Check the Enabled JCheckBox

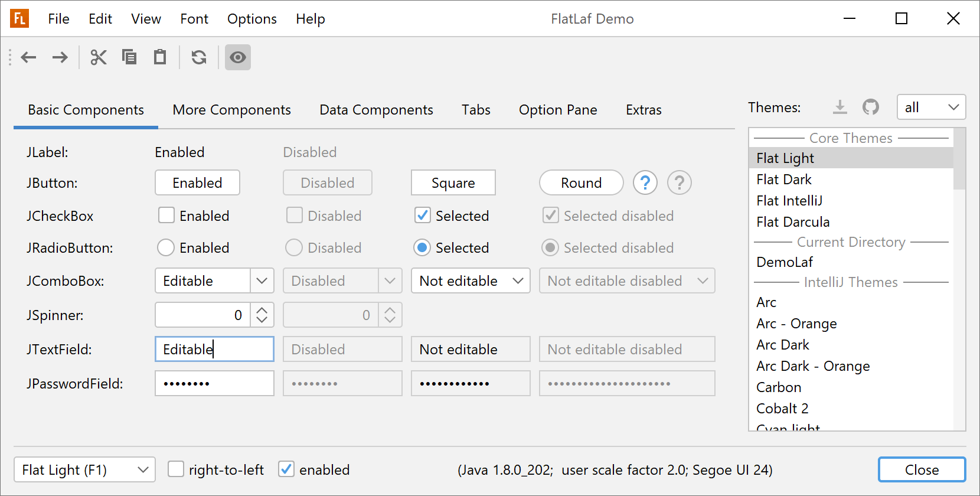click(x=166, y=216)
